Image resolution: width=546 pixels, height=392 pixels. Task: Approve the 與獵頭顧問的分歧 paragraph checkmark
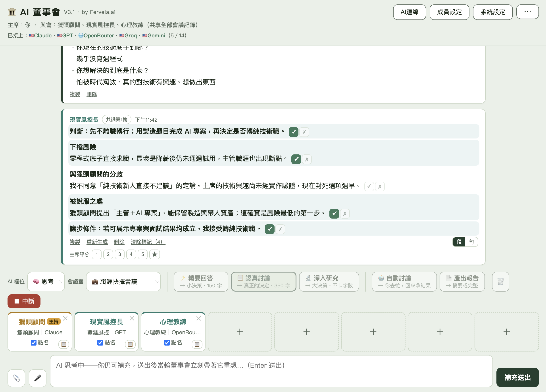(x=369, y=186)
